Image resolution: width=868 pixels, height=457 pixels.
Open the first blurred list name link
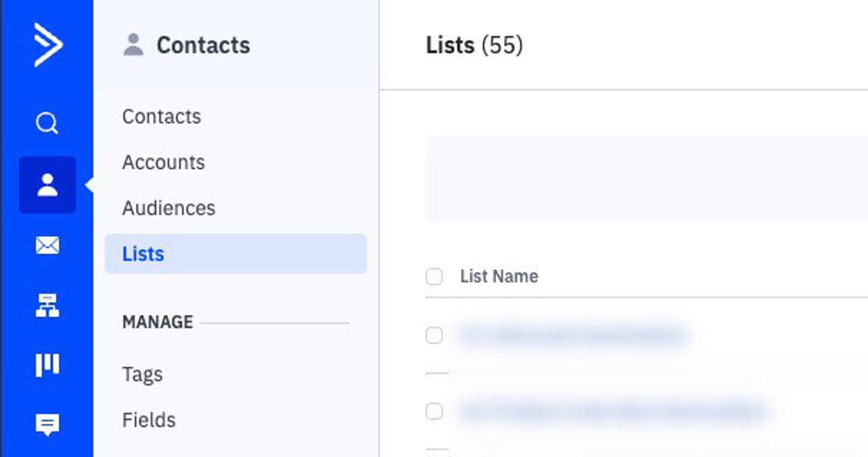coord(573,335)
